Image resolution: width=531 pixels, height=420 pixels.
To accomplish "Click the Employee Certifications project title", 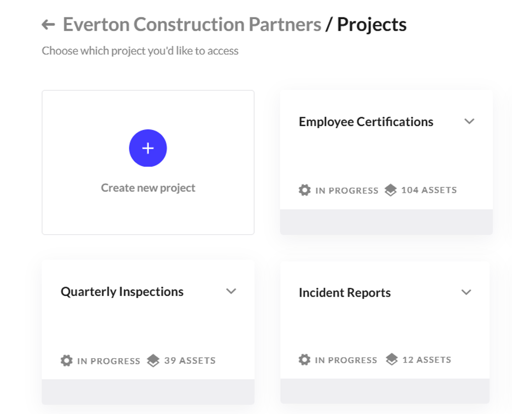I will pyautogui.click(x=366, y=122).
